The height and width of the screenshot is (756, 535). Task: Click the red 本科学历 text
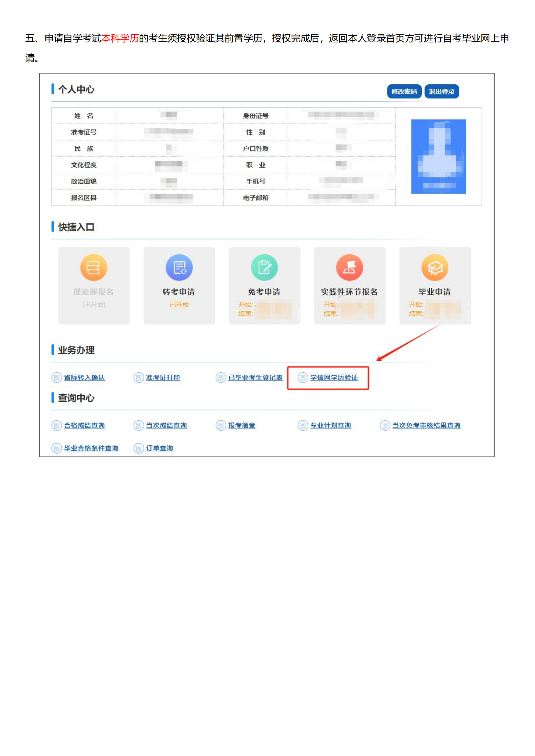click(x=120, y=38)
